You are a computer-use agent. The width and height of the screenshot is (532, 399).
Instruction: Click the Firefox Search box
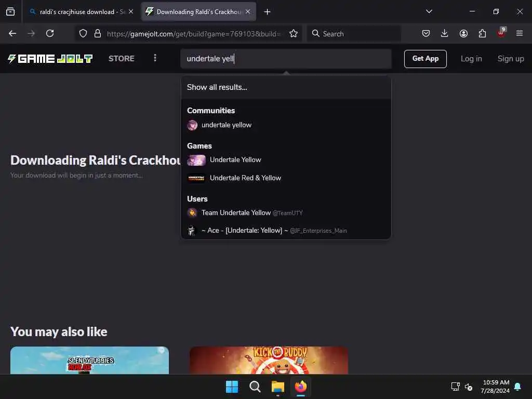[x=354, y=34]
